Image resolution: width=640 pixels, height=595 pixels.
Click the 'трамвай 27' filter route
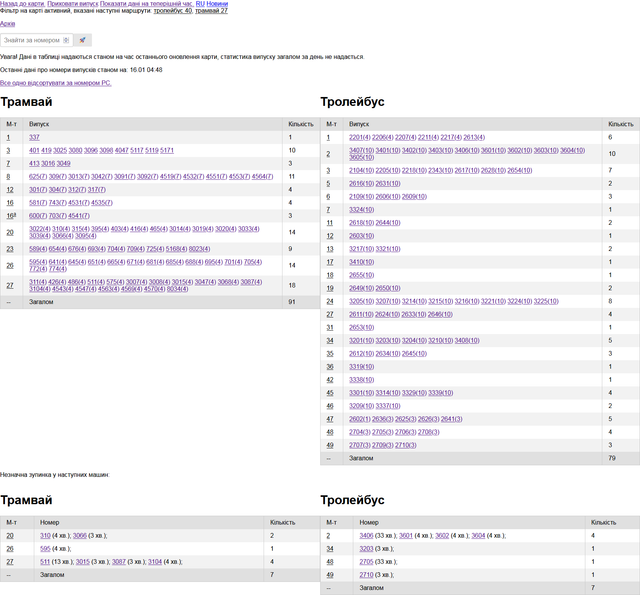211,11
